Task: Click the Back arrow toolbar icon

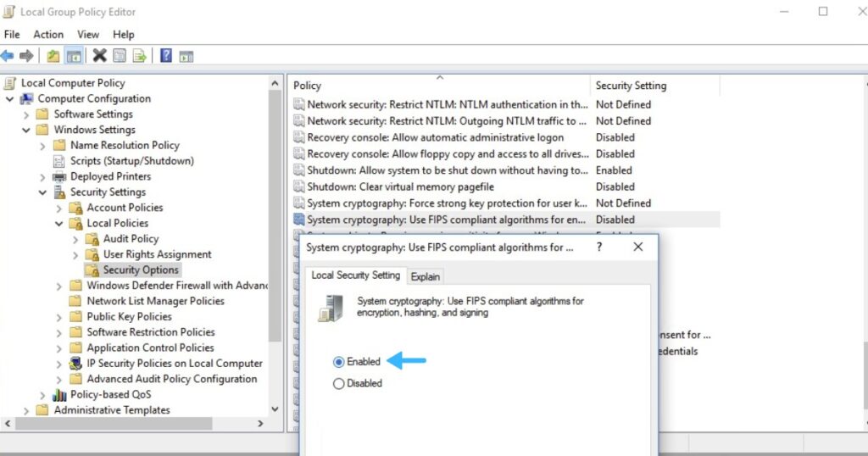Action: (8, 56)
